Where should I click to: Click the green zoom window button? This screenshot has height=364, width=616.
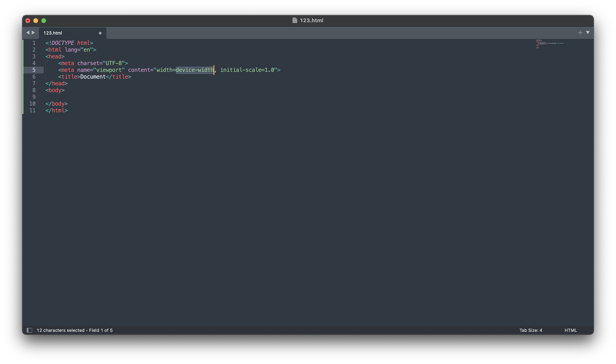(x=44, y=21)
